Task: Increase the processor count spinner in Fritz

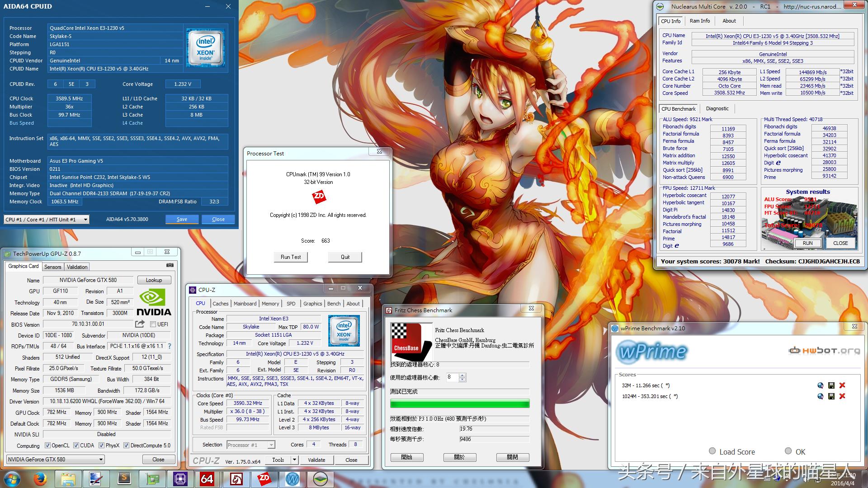Action: click(462, 375)
